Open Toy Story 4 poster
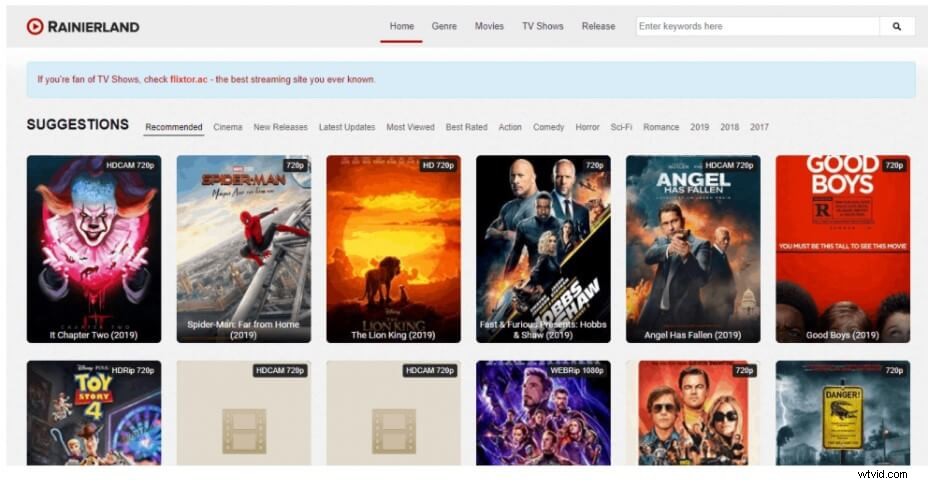 (x=94, y=413)
